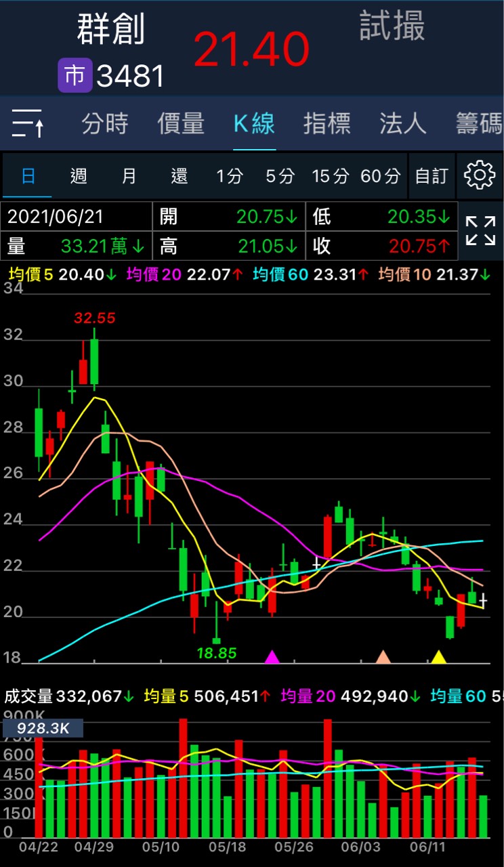The width and height of the screenshot is (504, 867).
Task: Tap the magenta triangle marker below chart
Action: (x=272, y=657)
